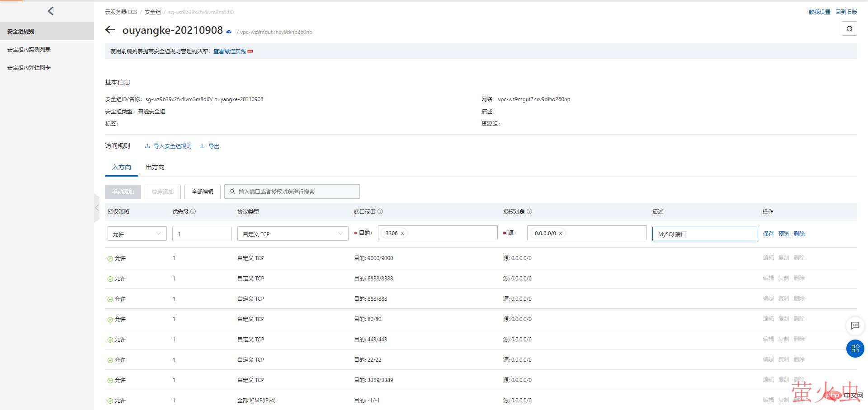The width and height of the screenshot is (868, 410).
Task: Click the info icon next to 端口范围
Action: click(x=380, y=211)
